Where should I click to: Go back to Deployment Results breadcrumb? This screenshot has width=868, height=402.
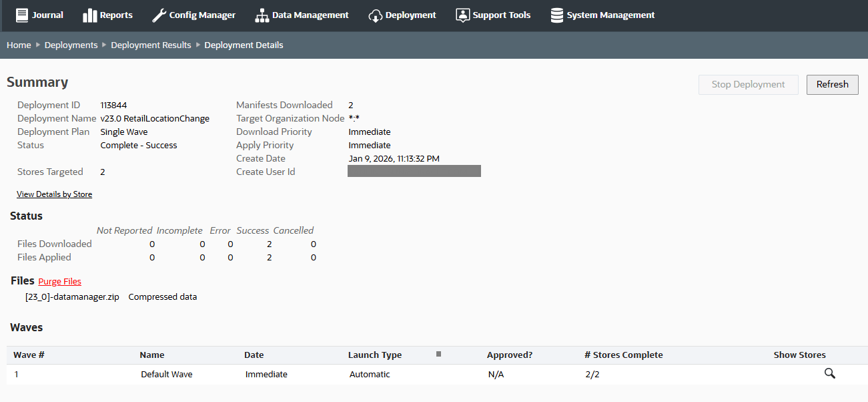[151, 45]
